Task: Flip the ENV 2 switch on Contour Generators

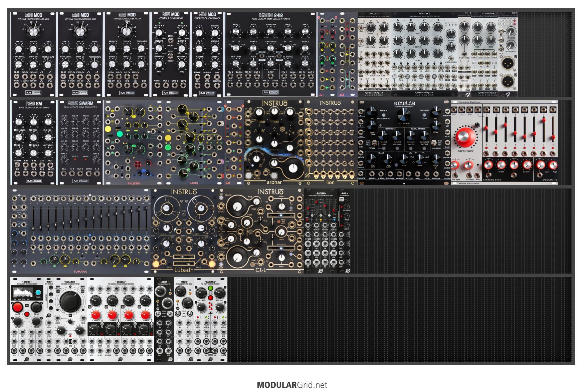Action: point(170,56)
